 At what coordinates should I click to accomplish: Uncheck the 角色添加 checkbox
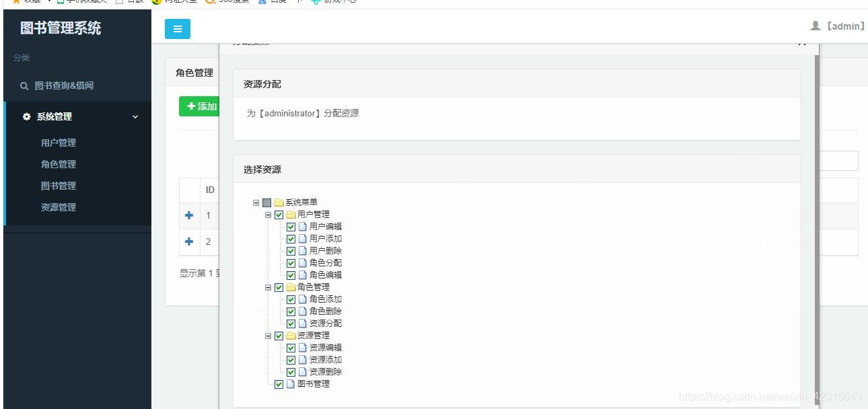click(291, 299)
